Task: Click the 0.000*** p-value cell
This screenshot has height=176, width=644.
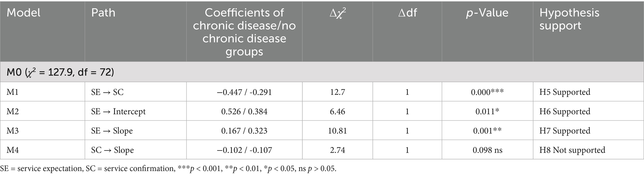Action: click(487, 92)
